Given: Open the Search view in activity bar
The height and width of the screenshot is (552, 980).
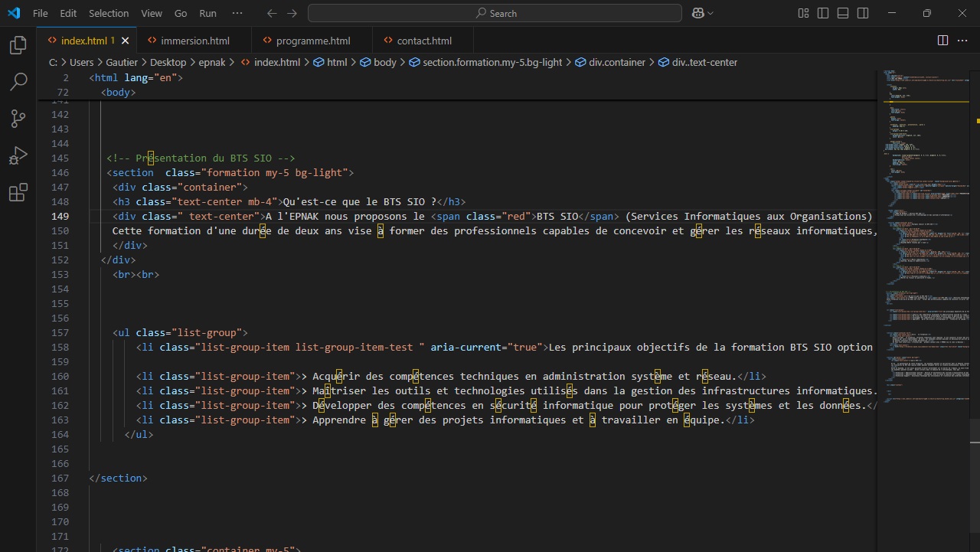Looking at the screenshot, I should [x=18, y=82].
